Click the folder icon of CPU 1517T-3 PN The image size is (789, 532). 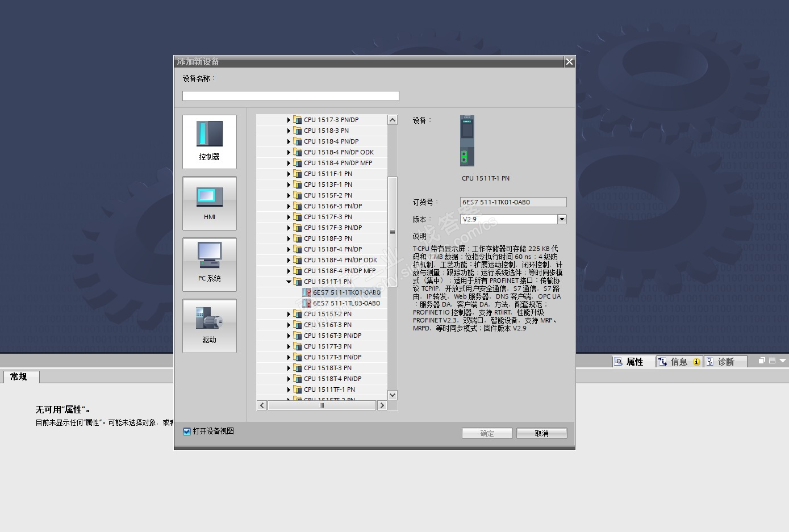(298, 346)
